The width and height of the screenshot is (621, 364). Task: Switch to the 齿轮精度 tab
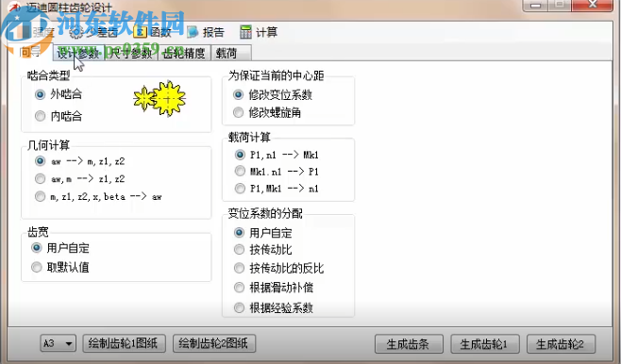(184, 53)
